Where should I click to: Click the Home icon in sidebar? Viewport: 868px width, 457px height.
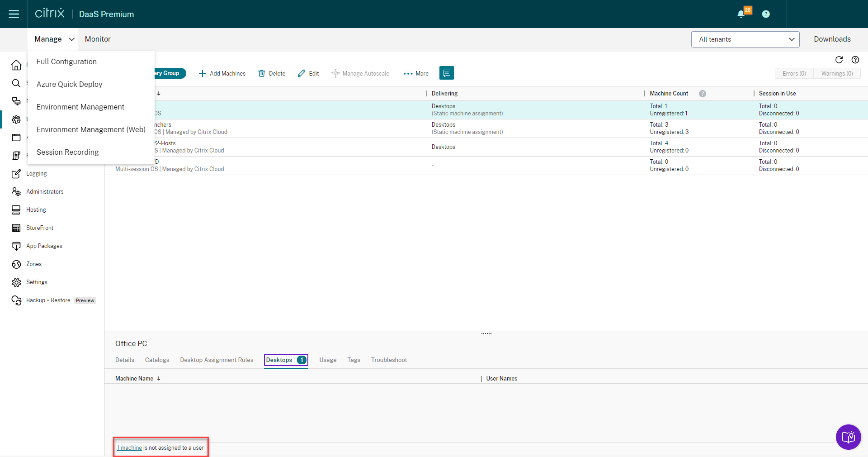[16, 65]
